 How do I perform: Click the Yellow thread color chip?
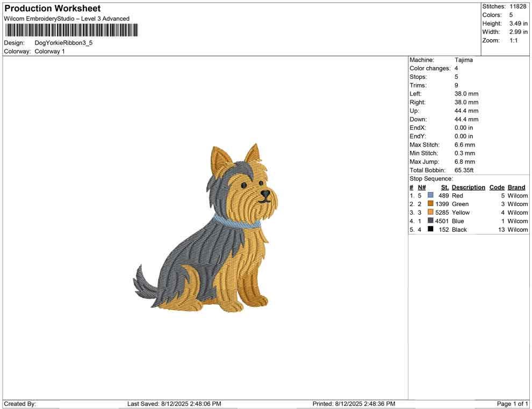[x=429, y=213]
